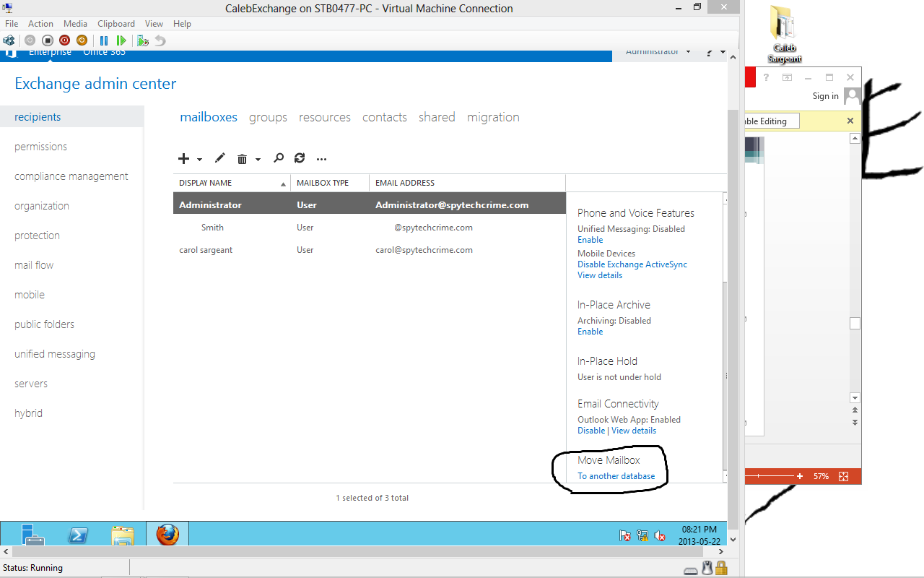
Task: Click the Action Center flag tray icon
Action: [625, 535]
